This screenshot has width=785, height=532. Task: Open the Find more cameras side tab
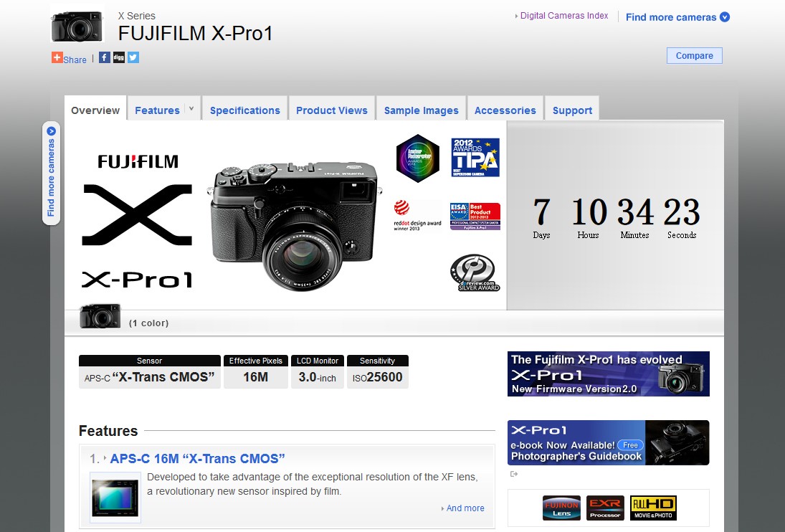point(51,174)
